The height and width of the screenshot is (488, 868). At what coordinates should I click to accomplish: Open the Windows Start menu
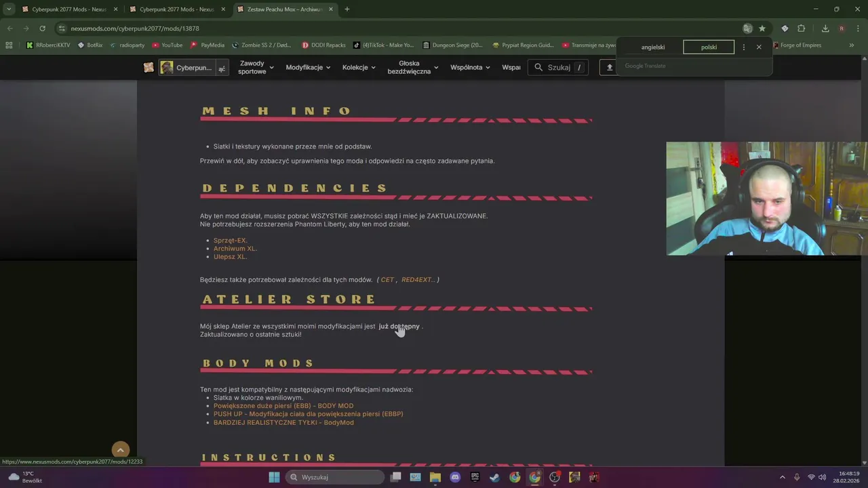pos(274,477)
